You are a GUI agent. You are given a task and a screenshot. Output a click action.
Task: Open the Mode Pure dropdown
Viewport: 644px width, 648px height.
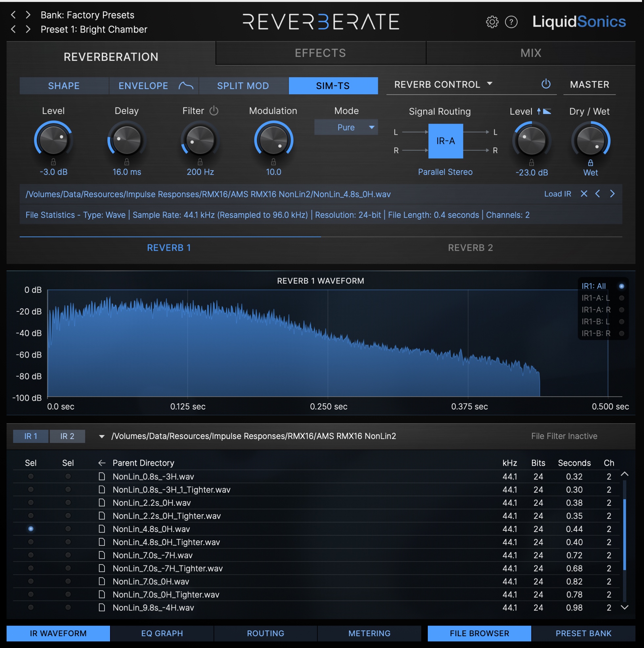[x=346, y=127]
